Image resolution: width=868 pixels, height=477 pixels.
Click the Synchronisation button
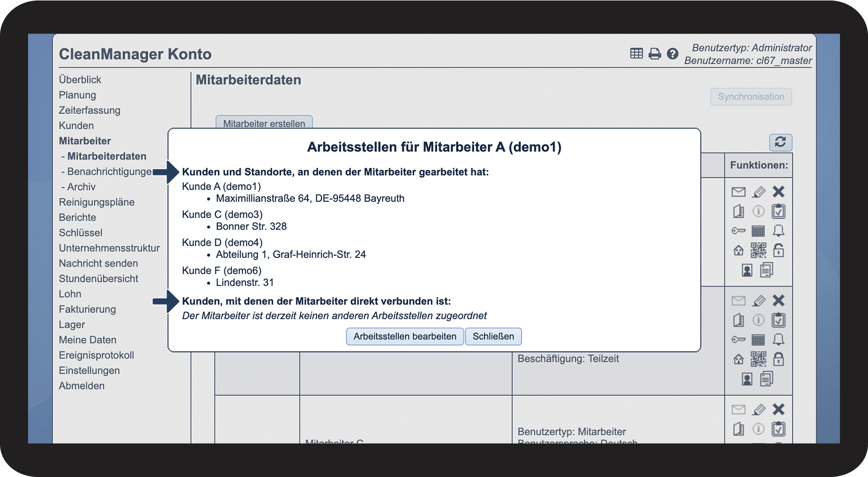click(x=751, y=97)
